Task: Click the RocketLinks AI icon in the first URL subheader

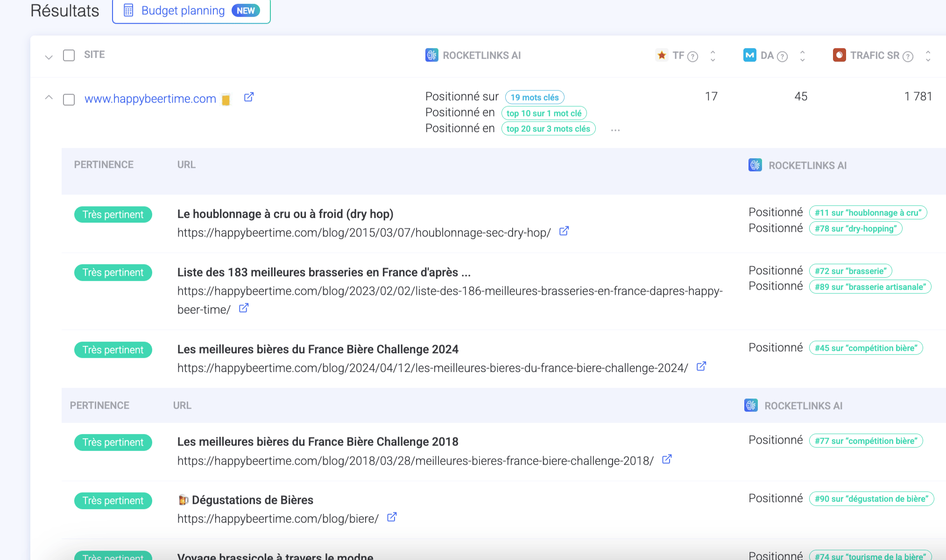Action: pyautogui.click(x=755, y=165)
